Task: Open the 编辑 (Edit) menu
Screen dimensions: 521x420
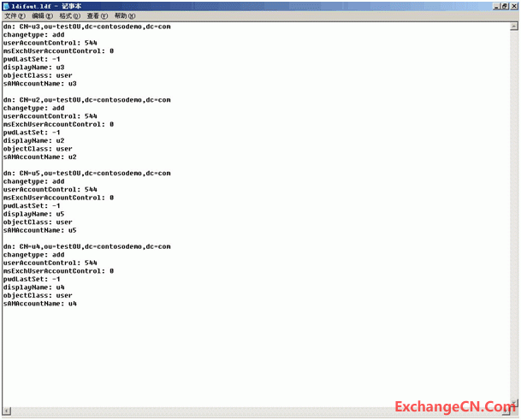Action: point(42,16)
